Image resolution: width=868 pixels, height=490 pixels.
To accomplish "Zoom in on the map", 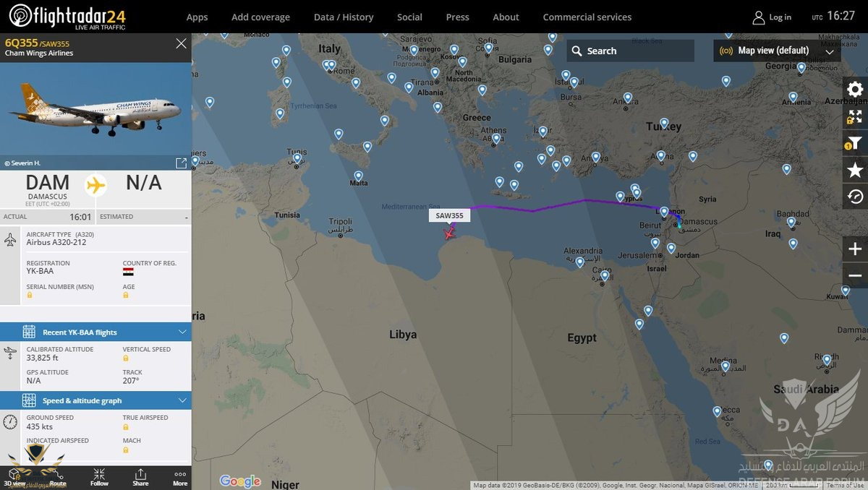I will coord(855,249).
